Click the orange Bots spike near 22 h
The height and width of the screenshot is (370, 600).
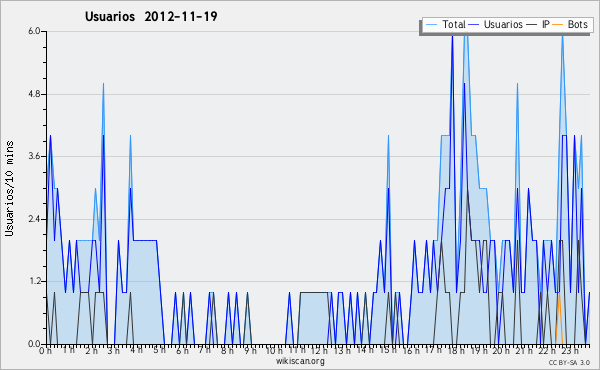559,318
